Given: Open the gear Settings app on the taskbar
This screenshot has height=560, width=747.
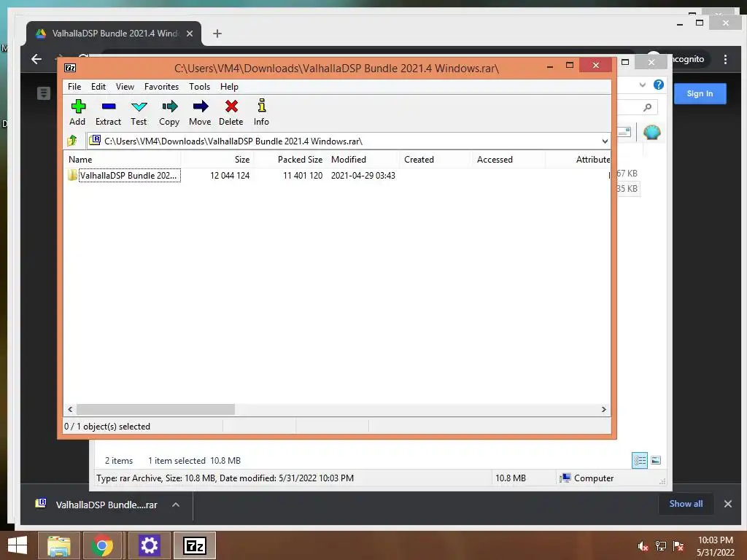Looking at the screenshot, I should (x=149, y=545).
